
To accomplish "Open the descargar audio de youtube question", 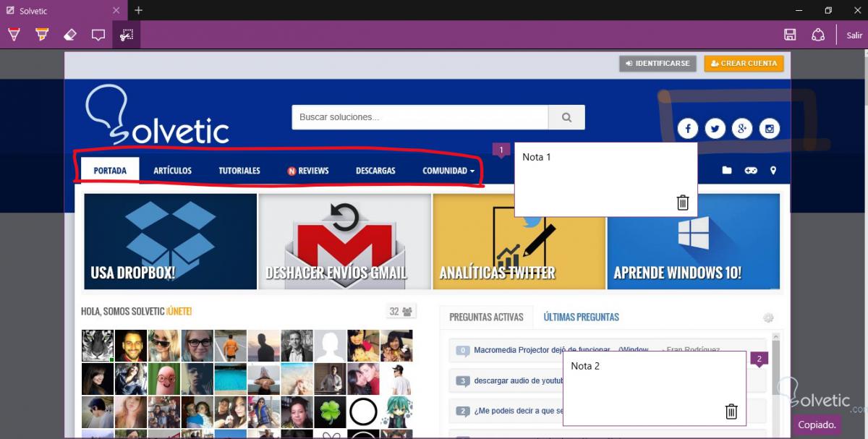I will pyautogui.click(x=519, y=380).
